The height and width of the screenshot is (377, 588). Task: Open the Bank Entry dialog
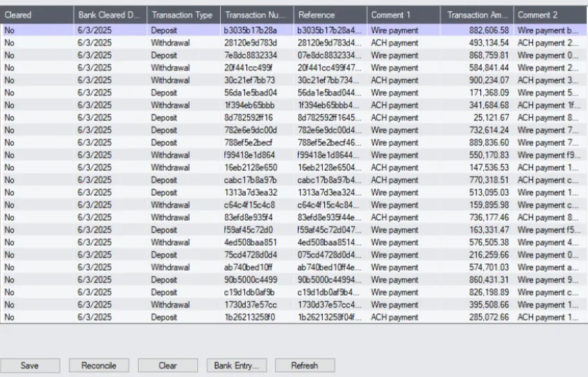(237, 365)
